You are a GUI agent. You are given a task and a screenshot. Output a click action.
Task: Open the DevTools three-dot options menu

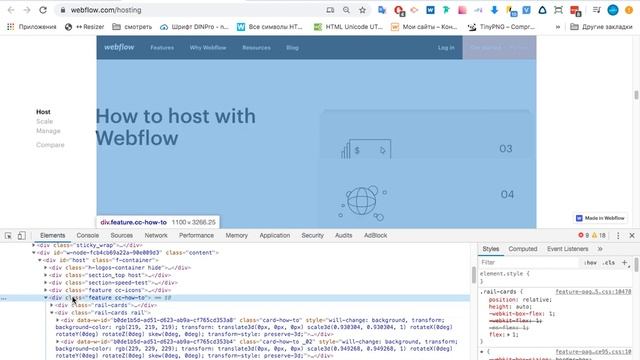[618, 236]
